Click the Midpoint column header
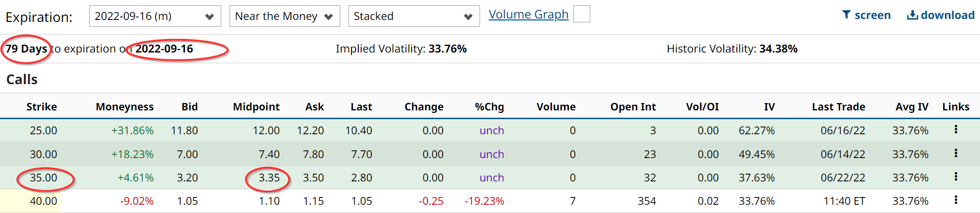980x213 pixels. pos(256,107)
